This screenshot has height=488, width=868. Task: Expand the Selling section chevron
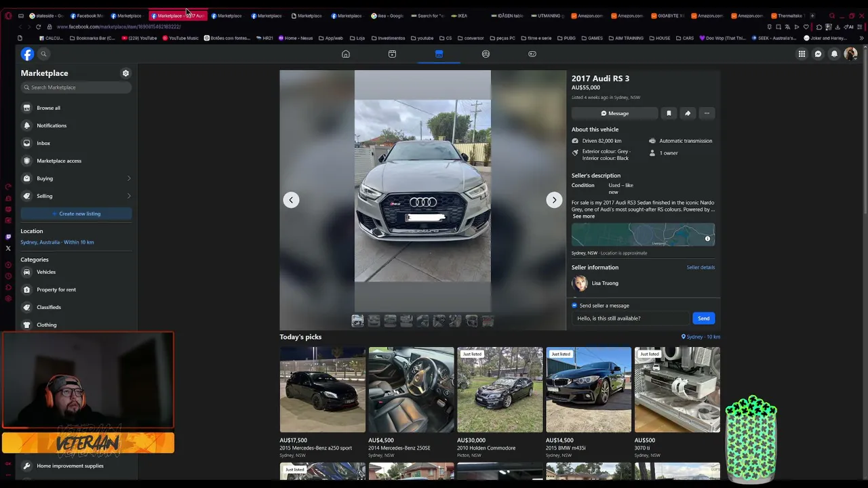point(129,196)
